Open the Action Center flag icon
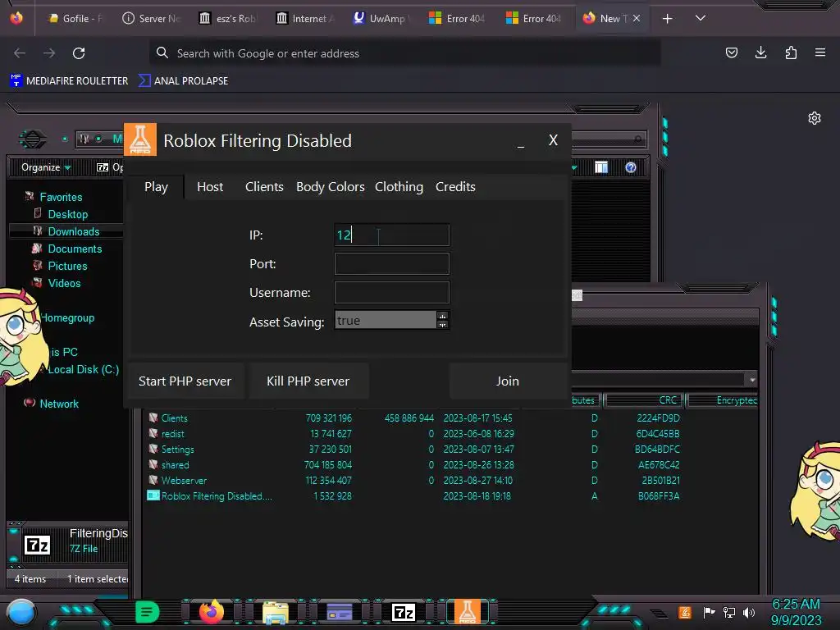This screenshot has width=840, height=630. click(x=709, y=612)
